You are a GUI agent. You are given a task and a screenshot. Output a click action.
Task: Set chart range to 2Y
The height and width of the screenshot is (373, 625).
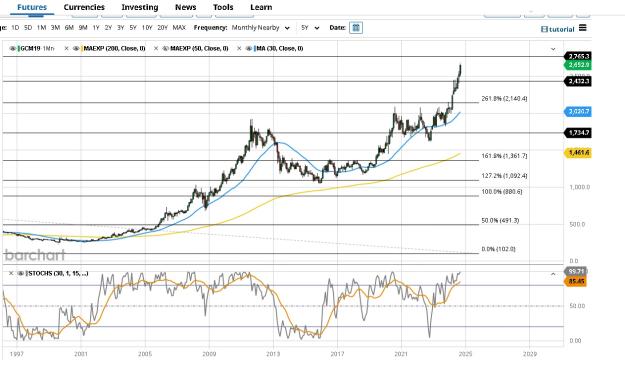click(x=108, y=27)
